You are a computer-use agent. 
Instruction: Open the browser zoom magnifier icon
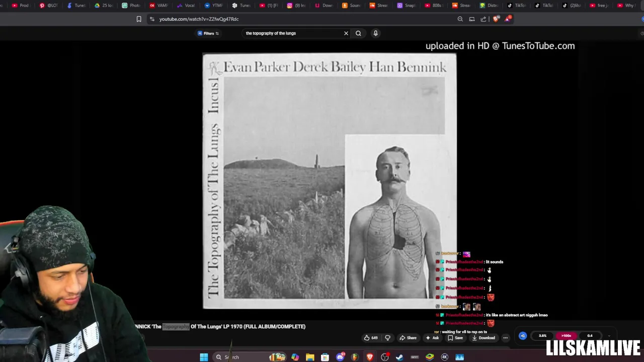(460, 19)
